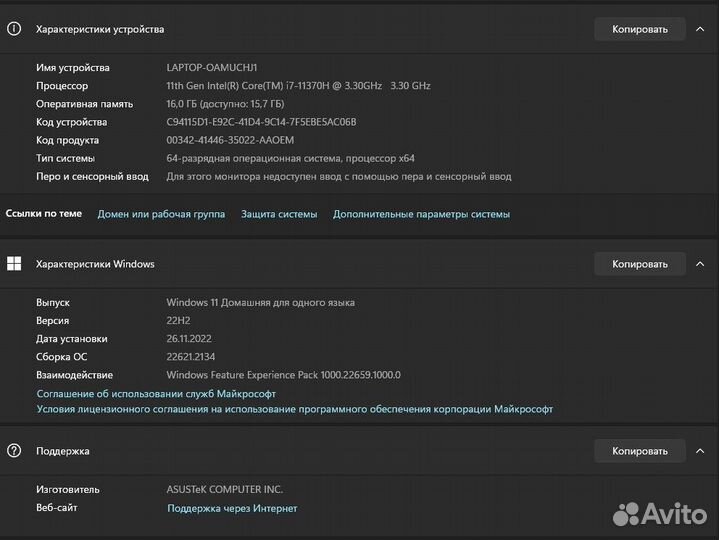The height and width of the screenshot is (540, 719).
Task: Open Поддержка через Интернет link
Action: point(232,508)
